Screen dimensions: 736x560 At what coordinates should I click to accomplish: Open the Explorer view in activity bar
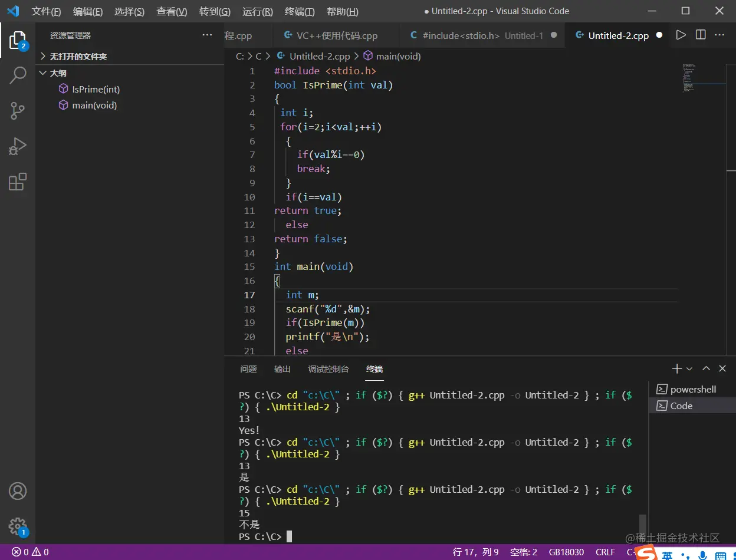pyautogui.click(x=18, y=40)
